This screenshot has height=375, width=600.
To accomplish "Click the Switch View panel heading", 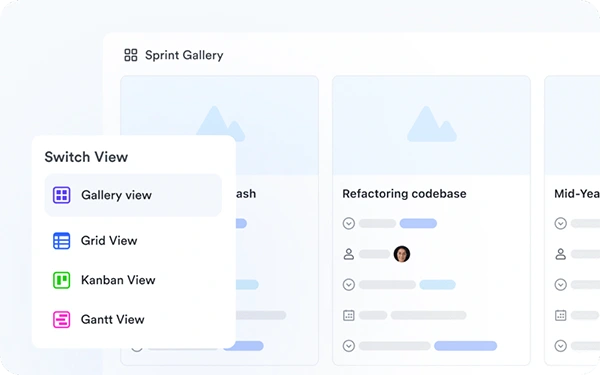I will 86,157.
